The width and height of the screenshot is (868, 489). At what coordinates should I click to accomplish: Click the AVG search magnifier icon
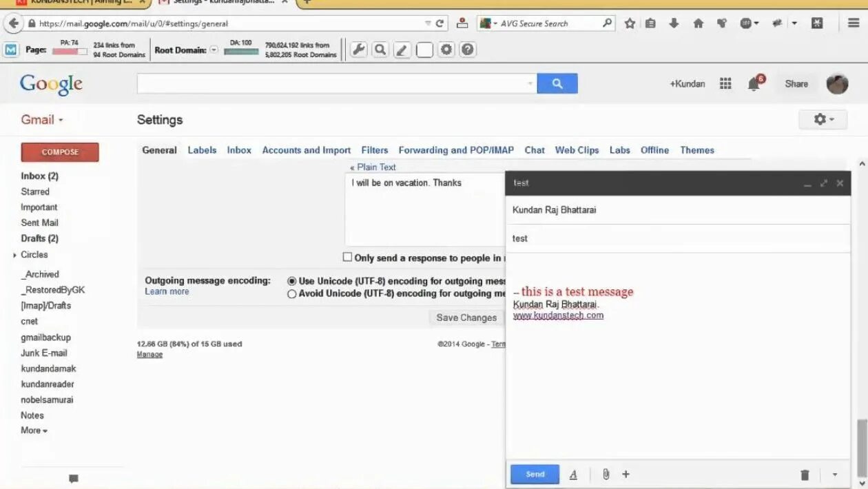(607, 23)
